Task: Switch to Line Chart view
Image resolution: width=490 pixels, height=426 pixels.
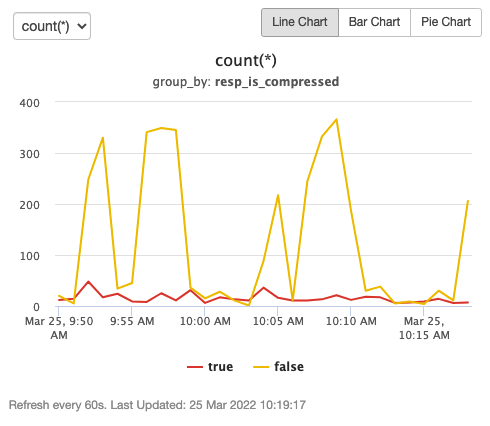Action: pyautogui.click(x=300, y=22)
